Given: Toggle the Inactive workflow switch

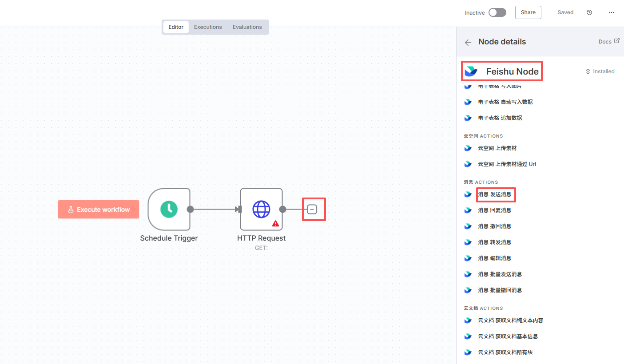Looking at the screenshot, I should [x=497, y=12].
